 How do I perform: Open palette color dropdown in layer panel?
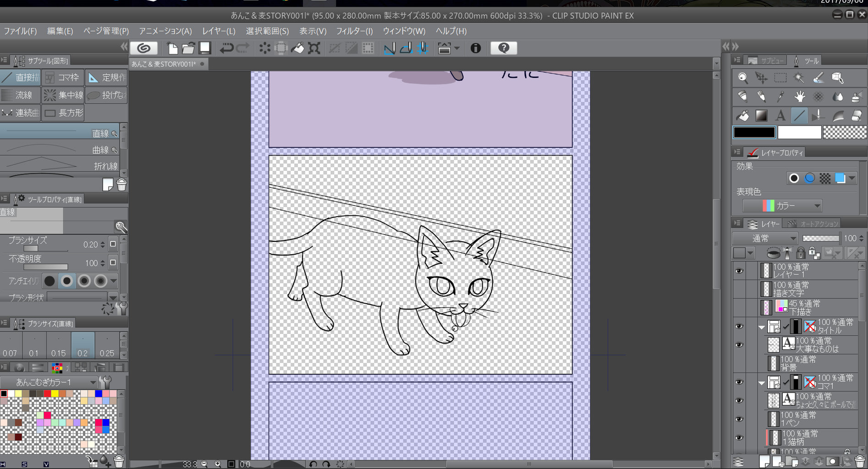[x=750, y=253]
